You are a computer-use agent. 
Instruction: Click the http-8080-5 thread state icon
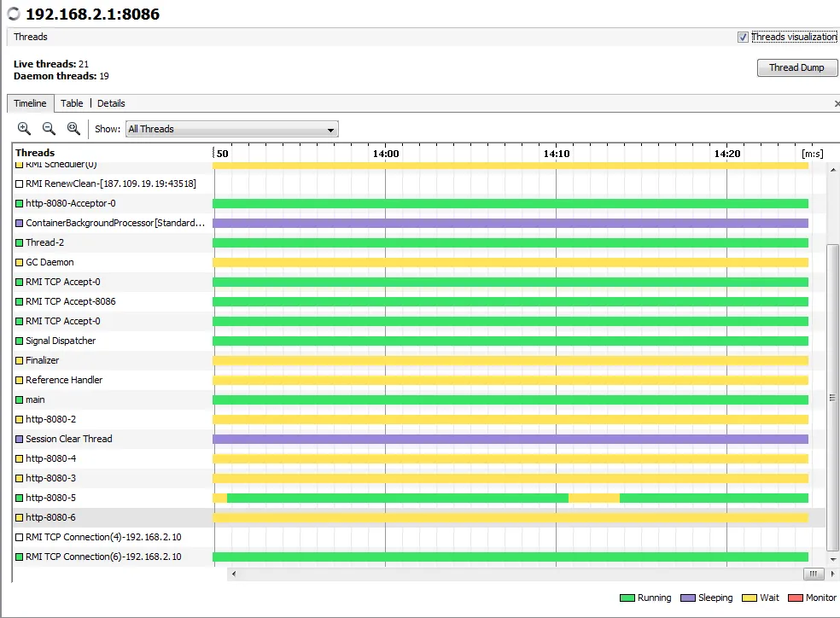click(20, 498)
